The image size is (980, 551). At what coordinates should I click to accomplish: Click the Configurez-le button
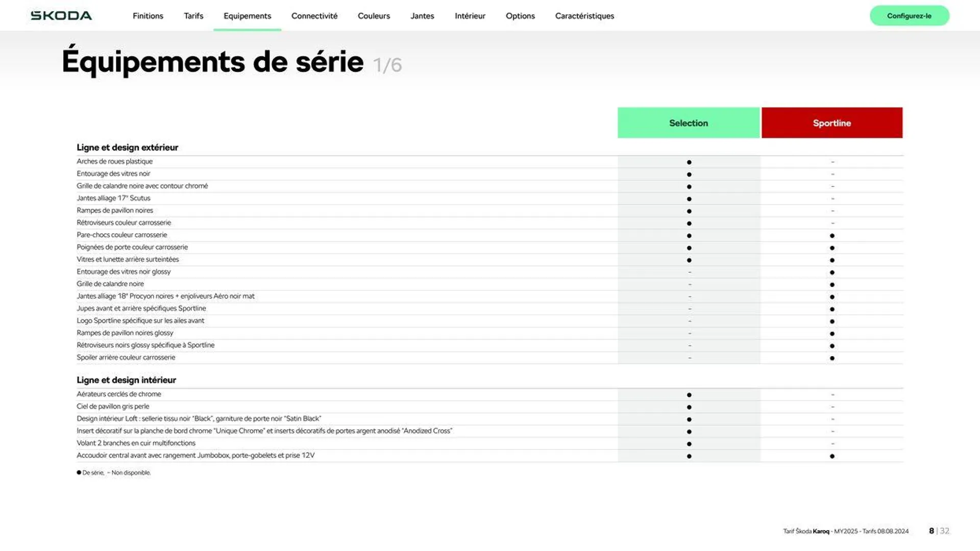[x=910, y=15]
